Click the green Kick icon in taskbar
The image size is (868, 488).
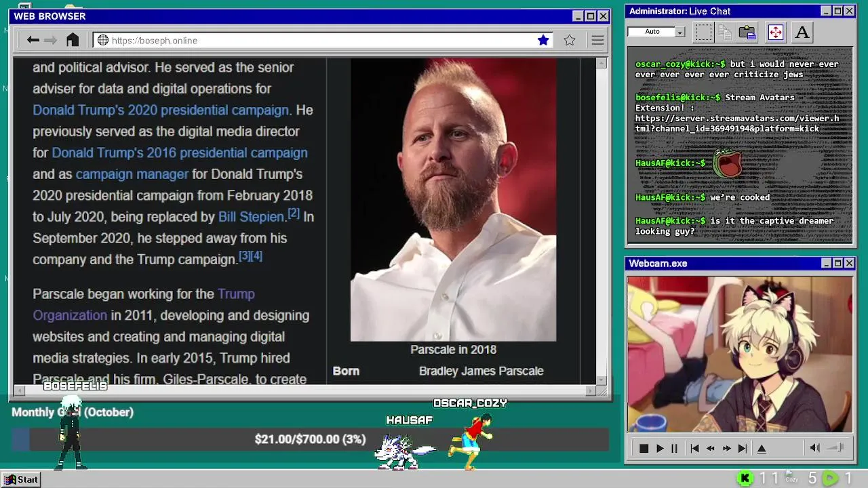[745, 479]
